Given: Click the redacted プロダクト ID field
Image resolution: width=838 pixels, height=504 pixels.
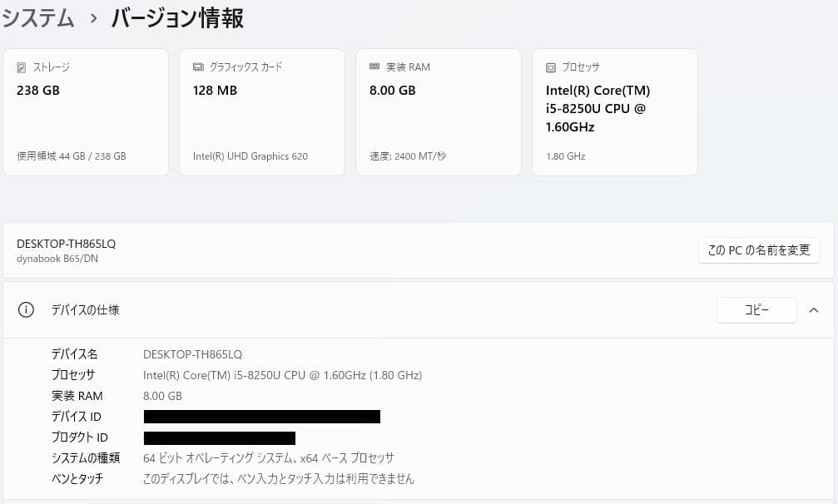Looking at the screenshot, I should (x=219, y=437).
